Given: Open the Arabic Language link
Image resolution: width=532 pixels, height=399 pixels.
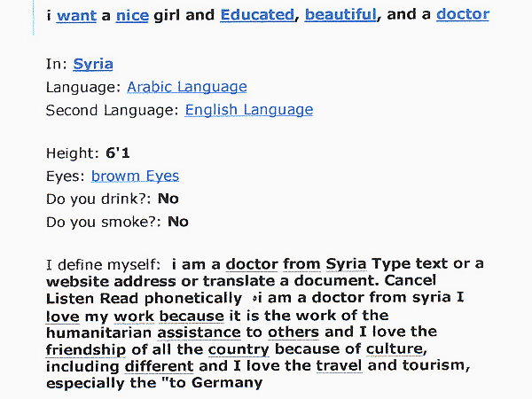Looking at the screenshot, I should (x=187, y=87).
